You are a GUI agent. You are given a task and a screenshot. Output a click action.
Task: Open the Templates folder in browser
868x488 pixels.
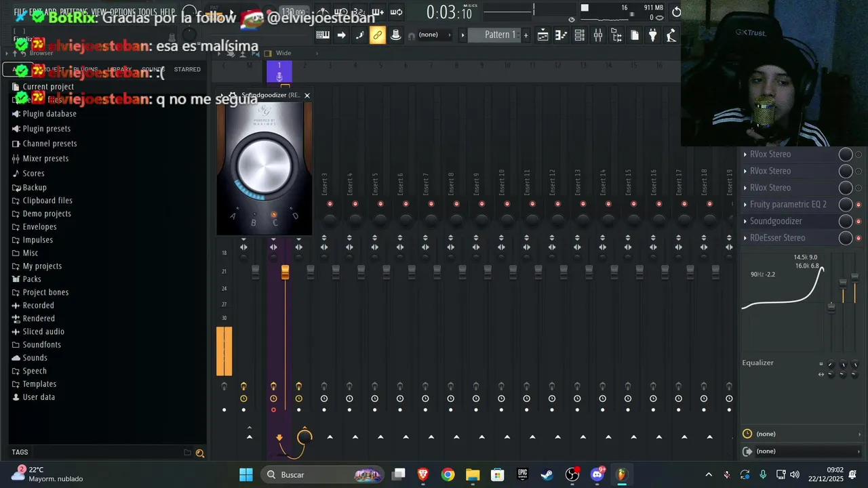39,384
